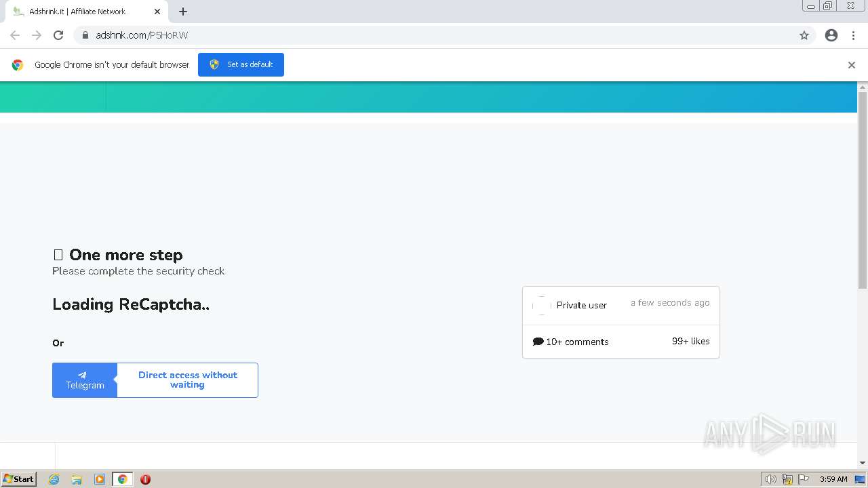Click Direct access without waiting
This screenshot has width=868, height=488.
(188, 380)
